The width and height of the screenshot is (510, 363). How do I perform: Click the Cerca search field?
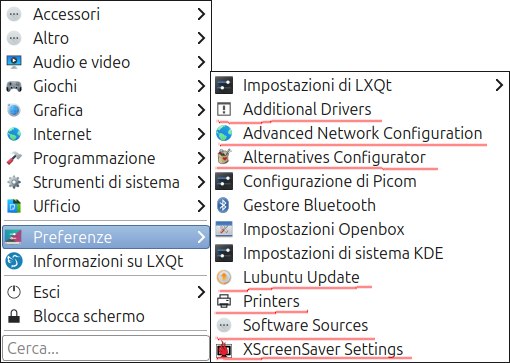[x=106, y=348]
